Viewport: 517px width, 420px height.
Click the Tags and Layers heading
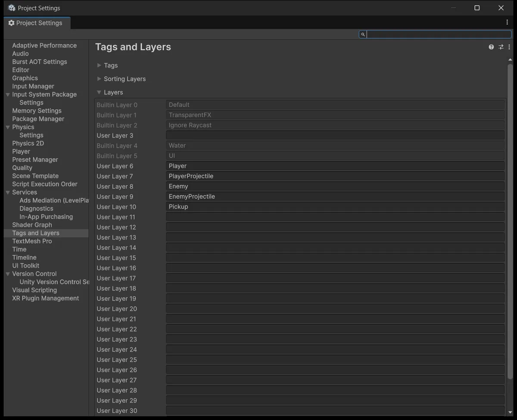pyautogui.click(x=133, y=47)
